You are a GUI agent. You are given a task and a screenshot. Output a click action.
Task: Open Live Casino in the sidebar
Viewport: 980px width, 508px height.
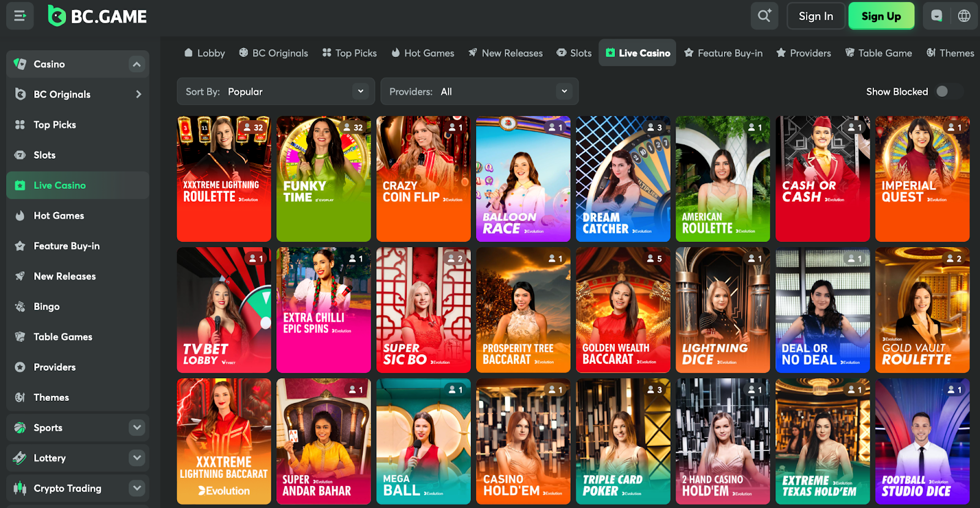click(78, 185)
